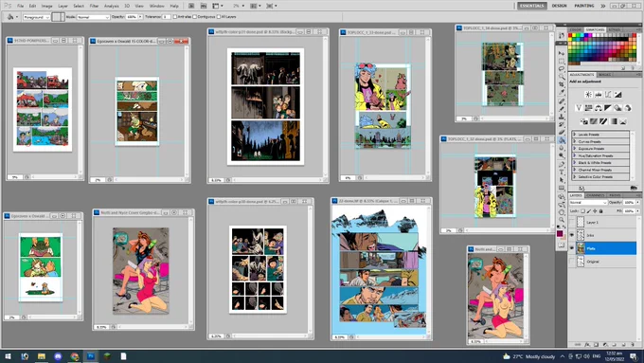Add an Exposure adjustment

point(617,95)
